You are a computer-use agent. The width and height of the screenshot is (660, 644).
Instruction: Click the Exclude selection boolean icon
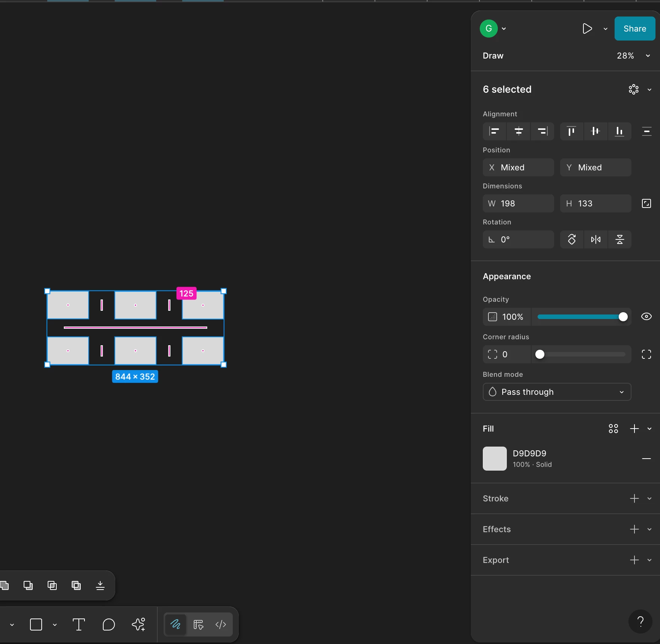(x=76, y=585)
